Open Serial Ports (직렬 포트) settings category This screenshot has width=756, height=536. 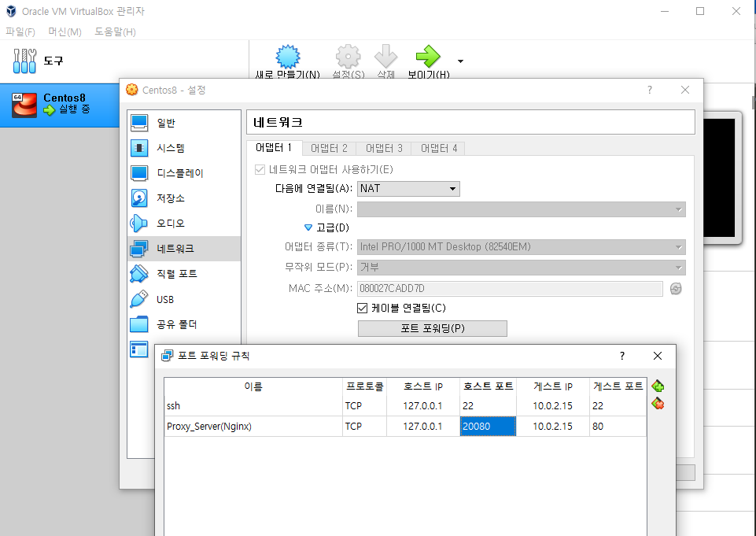(x=184, y=274)
